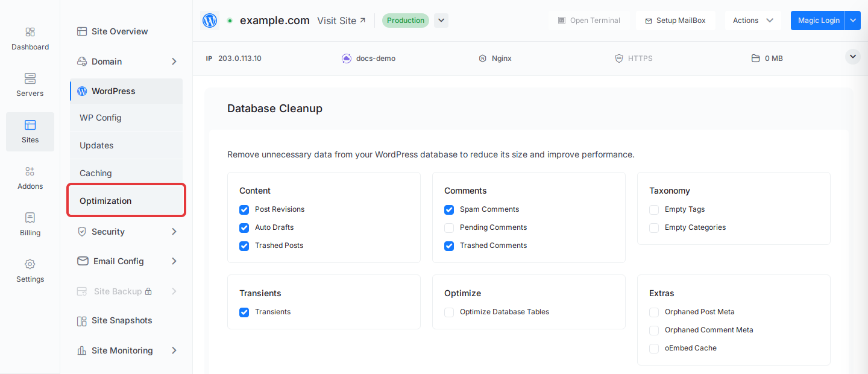Image resolution: width=868 pixels, height=374 pixels.
Task: Open the Actions dropdown
Action: (x=753, y=21)
